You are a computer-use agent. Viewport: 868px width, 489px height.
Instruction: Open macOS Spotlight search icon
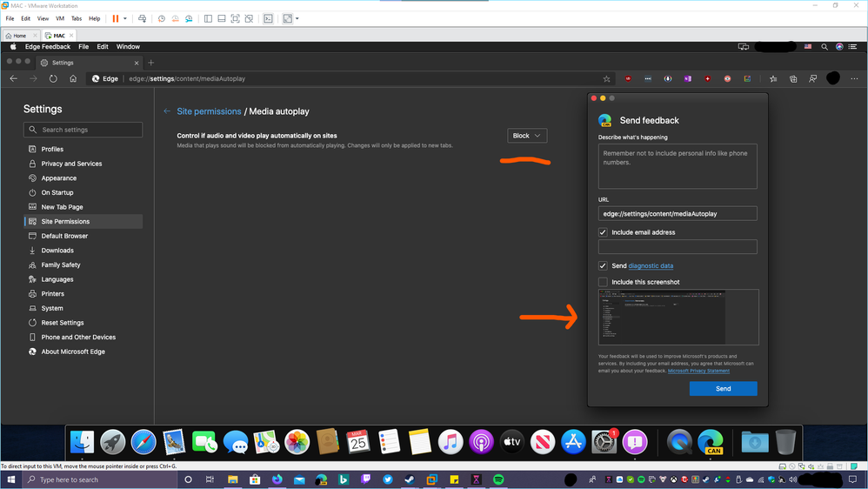coord(825,47)
